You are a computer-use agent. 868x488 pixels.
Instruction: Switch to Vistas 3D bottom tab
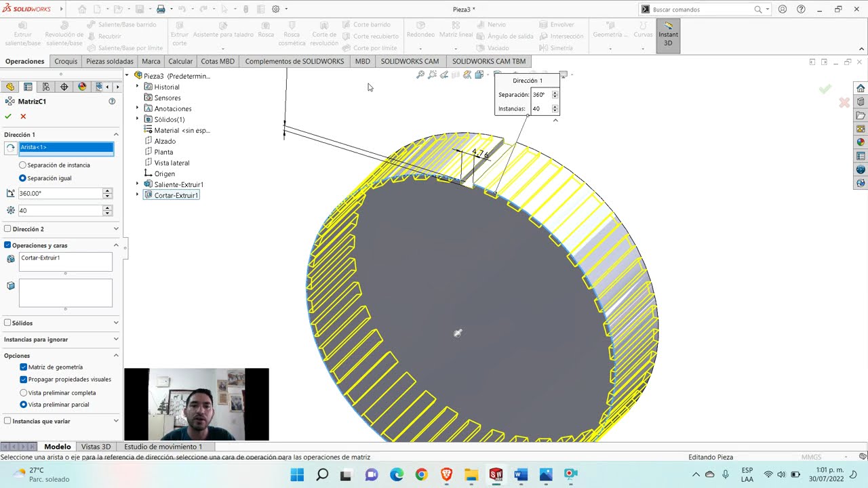pyautogui.click(x=96, y=447)
